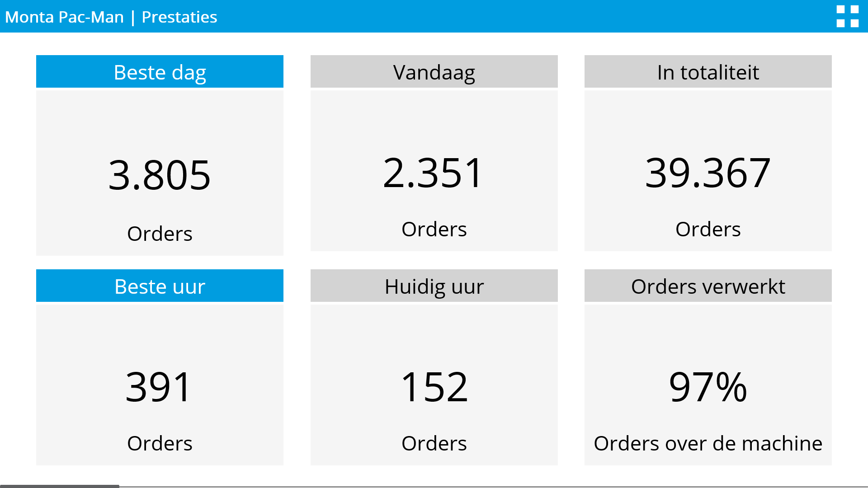Click Orders label under 3.805
868x488 pixels.
[160, 234]
